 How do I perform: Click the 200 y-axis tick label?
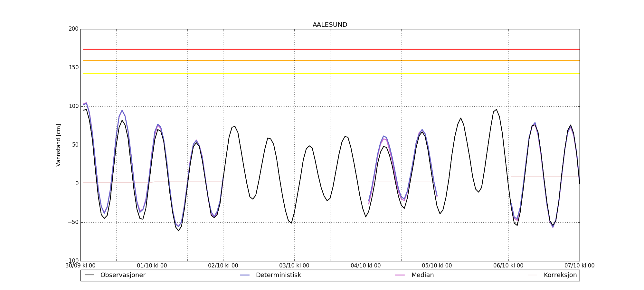73,29
